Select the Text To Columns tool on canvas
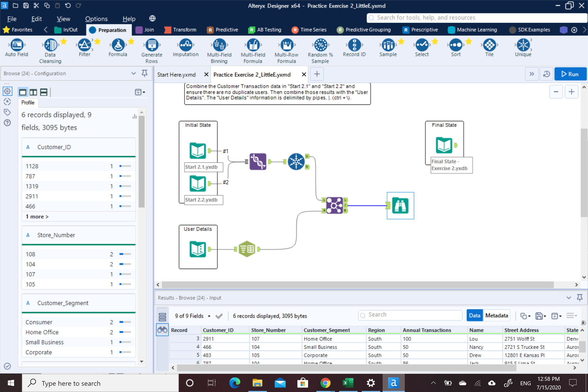588x392 pixels. tap(247, 249)
